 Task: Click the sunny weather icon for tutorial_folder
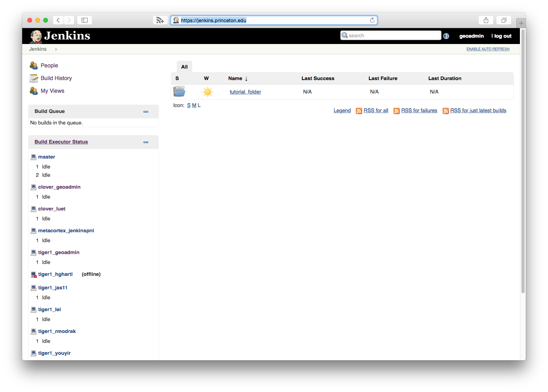click(207, 92)
